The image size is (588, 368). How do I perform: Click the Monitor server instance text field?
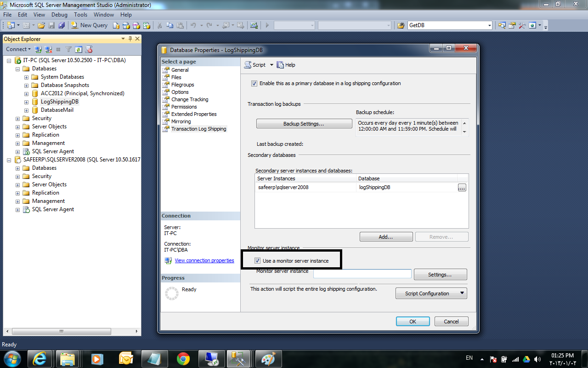(362, 274)
